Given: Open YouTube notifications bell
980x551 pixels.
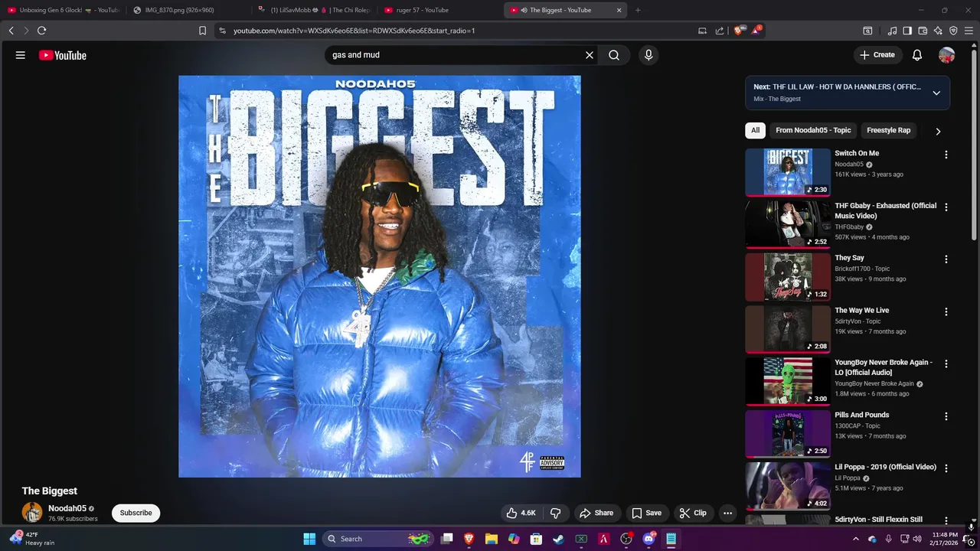Looking at the screenshot, I should tap(917, 55).
